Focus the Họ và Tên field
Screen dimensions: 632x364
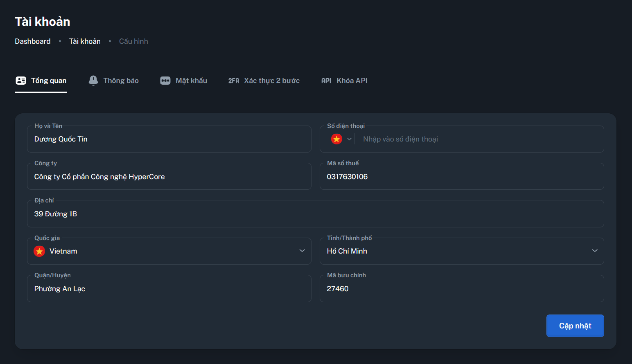169,139
